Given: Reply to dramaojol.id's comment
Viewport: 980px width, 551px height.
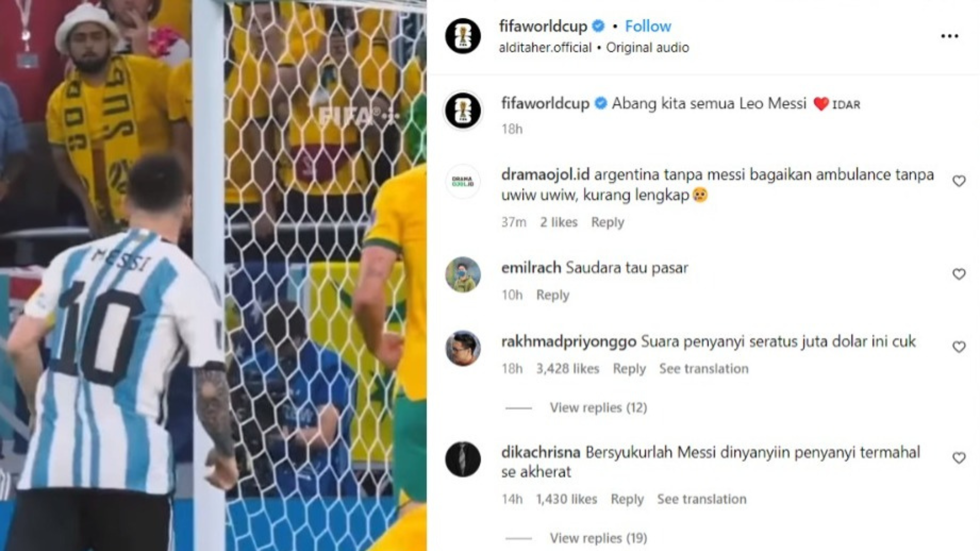Looking at the screenshot, I should click(x=607, y=222).
